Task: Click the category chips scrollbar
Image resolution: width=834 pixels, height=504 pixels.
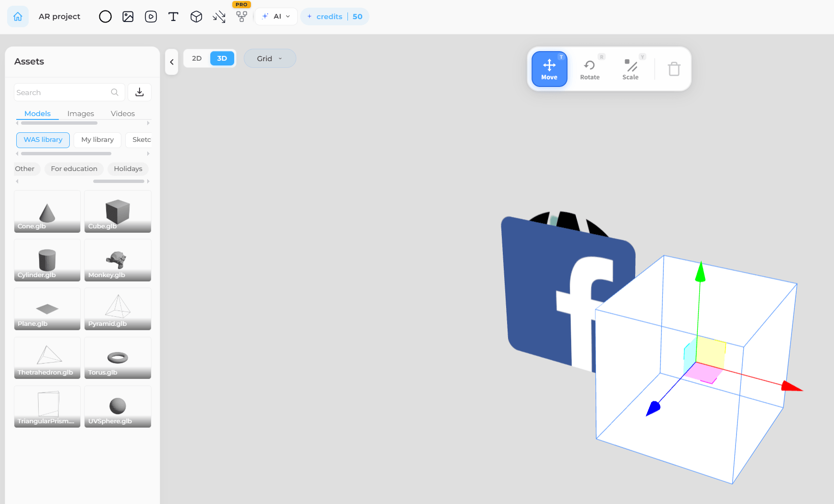Action: click(119, 182)
